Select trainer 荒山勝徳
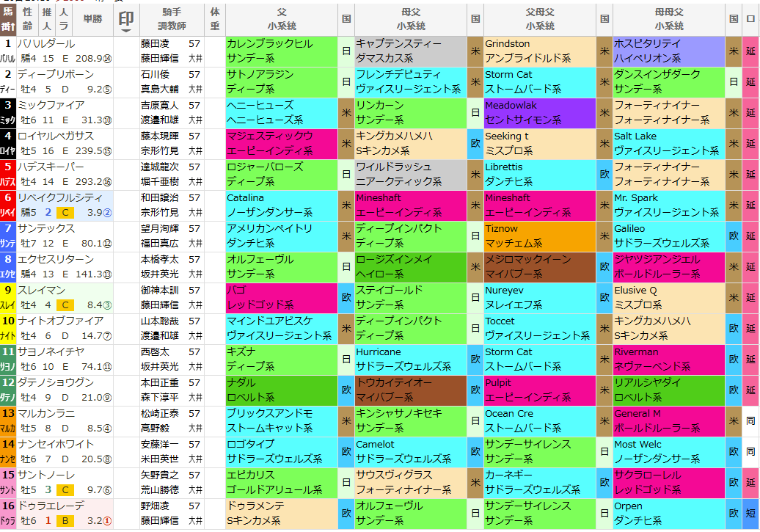The width and height of the screenshot is (760, 532). click(159, 490)
